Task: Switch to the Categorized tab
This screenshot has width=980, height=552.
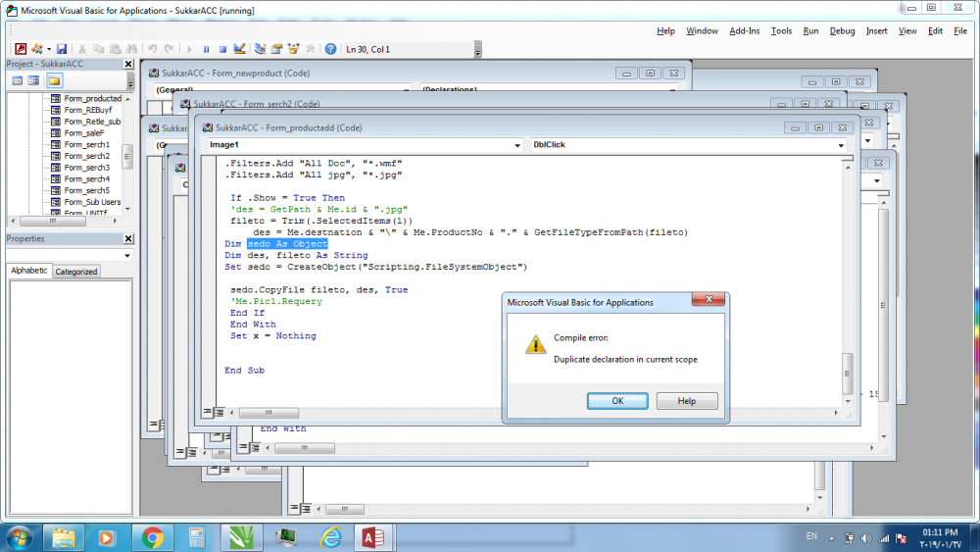Action: [x=75, y=272]
